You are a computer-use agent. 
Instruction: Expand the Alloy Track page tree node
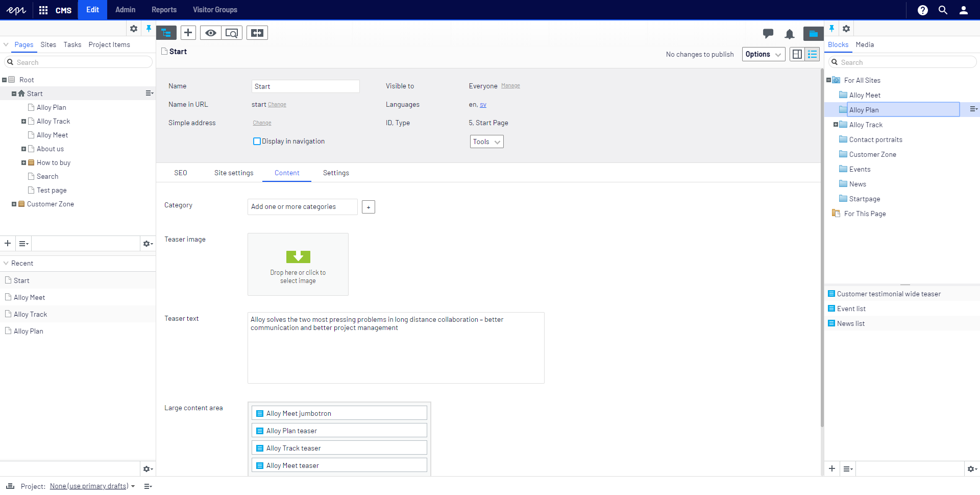(x=23, y=122)
